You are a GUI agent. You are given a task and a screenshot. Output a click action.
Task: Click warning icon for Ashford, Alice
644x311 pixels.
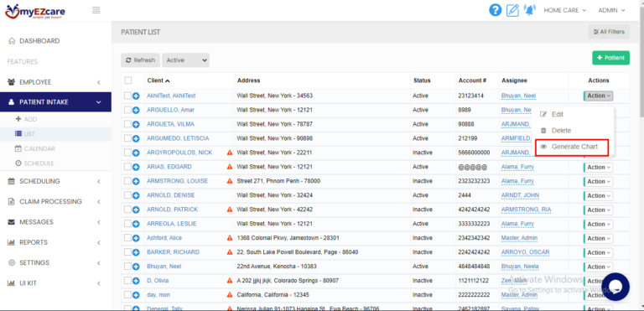pyautogui.click(x=230, y=238)
